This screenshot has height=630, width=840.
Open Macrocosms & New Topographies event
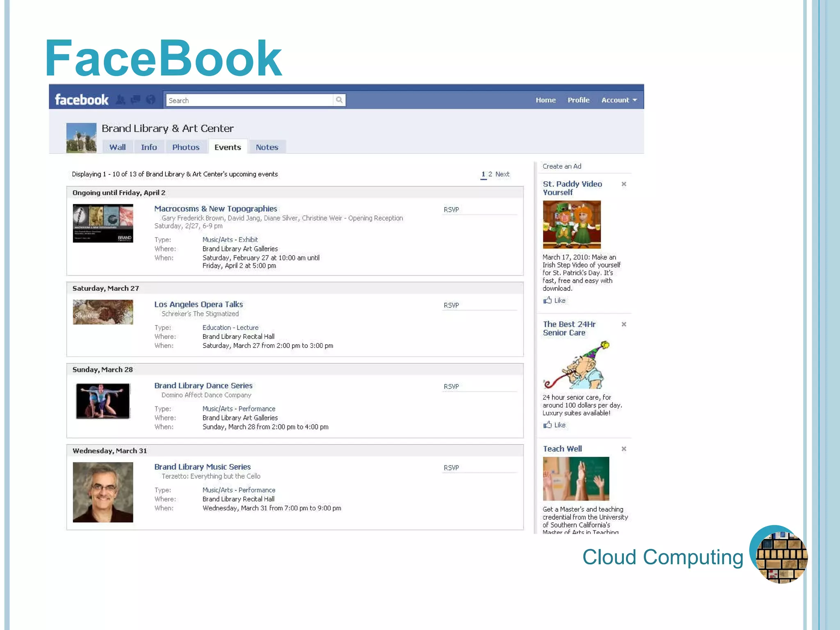pyautogui.click(x=216, y=209)
